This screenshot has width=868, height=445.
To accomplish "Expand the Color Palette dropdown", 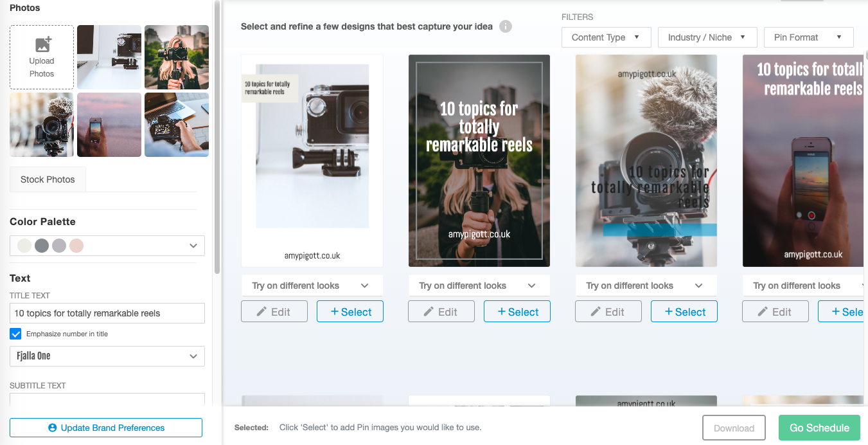I will 193,246.
